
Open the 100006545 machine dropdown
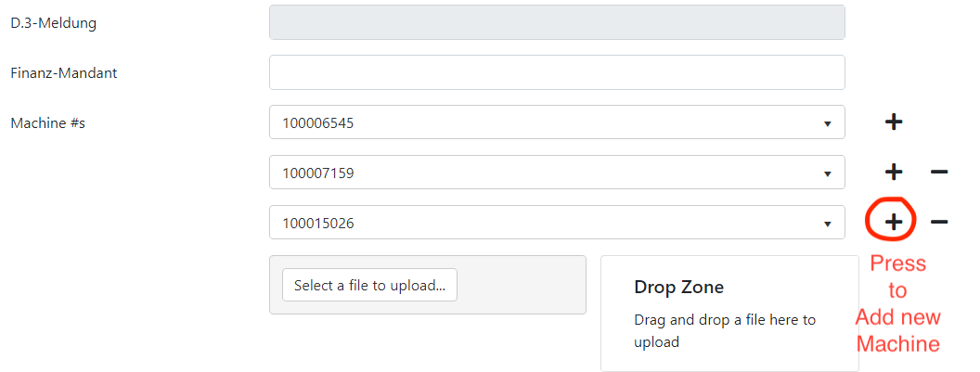[x=557, y=122]
